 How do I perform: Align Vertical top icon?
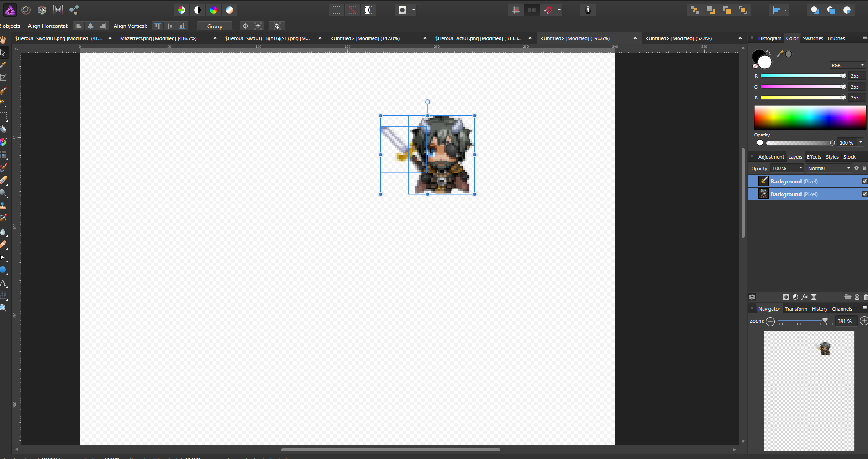point(158,26)
